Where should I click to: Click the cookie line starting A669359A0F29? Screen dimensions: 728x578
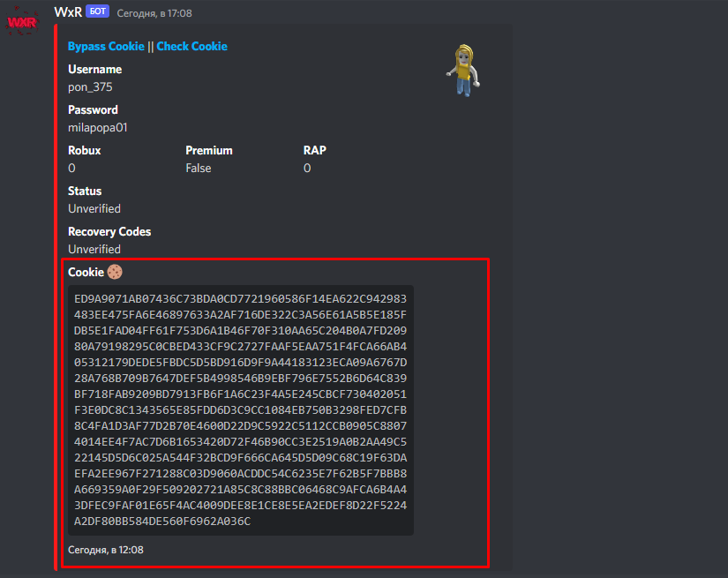click(240, 490)
